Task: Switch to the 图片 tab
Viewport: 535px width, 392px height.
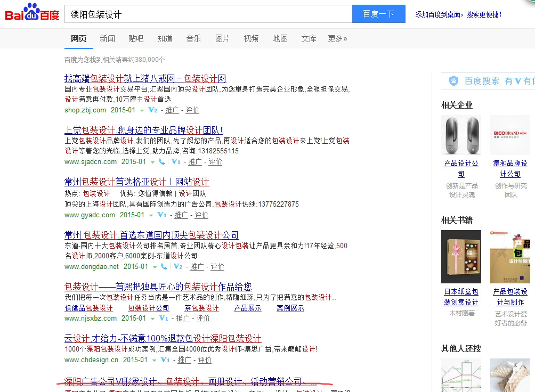Action: (222, 38)
